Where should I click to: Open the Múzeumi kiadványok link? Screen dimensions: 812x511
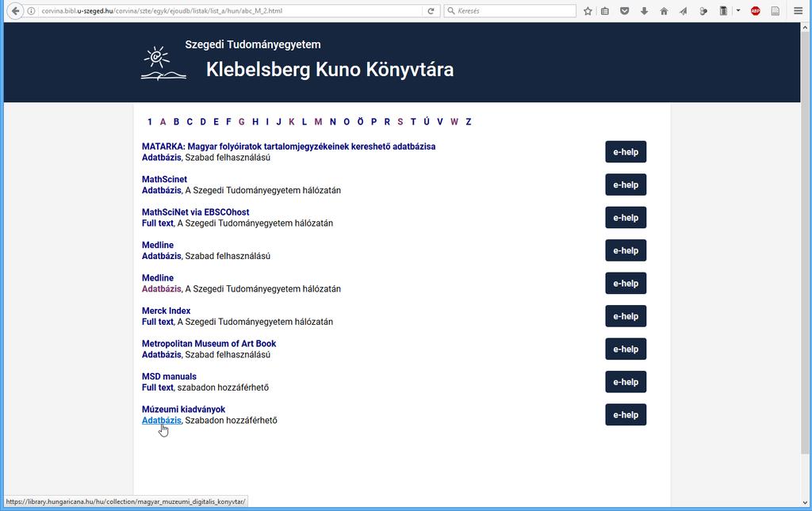pos(183,409)
